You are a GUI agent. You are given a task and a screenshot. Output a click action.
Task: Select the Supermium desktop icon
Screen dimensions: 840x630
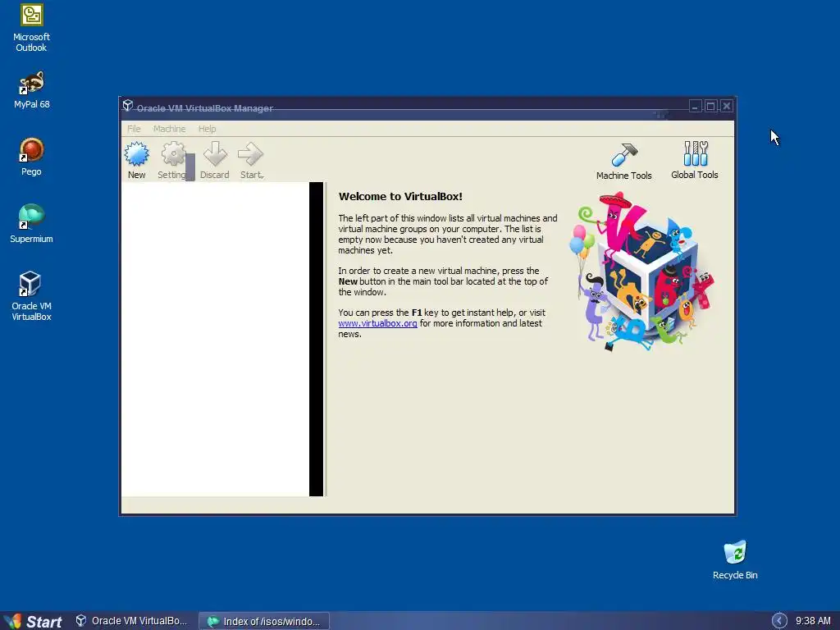click(31, 224)
